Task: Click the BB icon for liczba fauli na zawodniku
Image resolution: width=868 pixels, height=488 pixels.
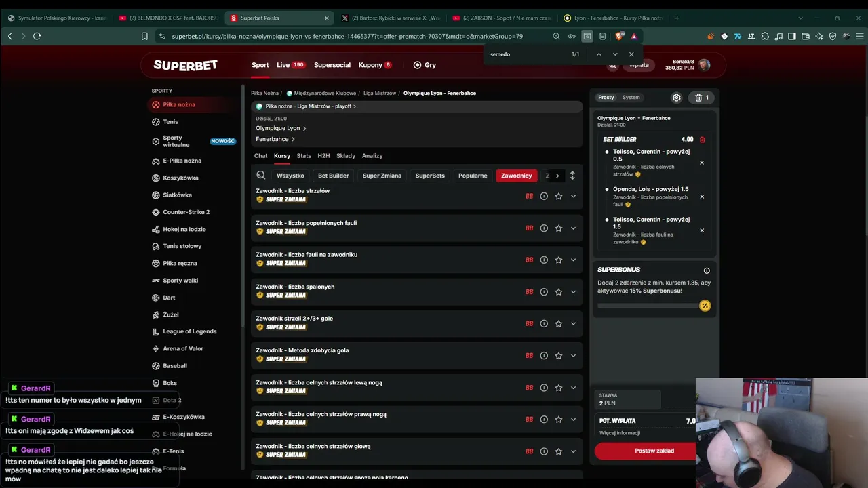Action: click(x=529, y=260)
